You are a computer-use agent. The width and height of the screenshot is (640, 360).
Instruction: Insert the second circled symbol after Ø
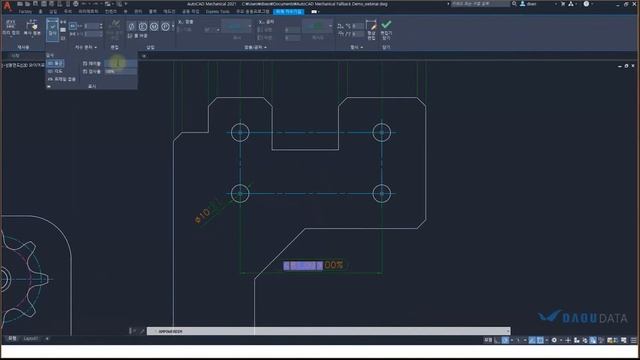tap(143, 27)
